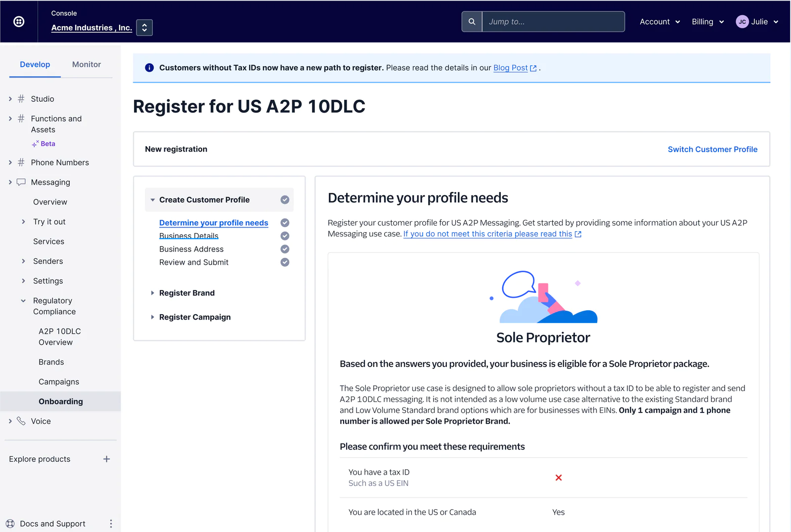Click the Messaging chat bubble icon in sidebar
The image size is (791, 532).
pyautogui.click(x=20, y=182)
